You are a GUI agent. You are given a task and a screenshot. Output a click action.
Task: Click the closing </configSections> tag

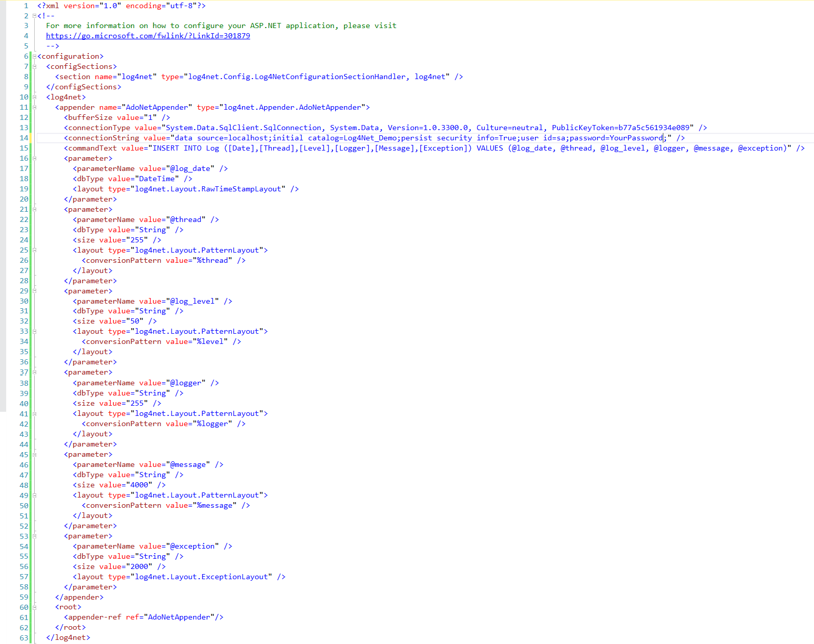click(x=84, y=87)
